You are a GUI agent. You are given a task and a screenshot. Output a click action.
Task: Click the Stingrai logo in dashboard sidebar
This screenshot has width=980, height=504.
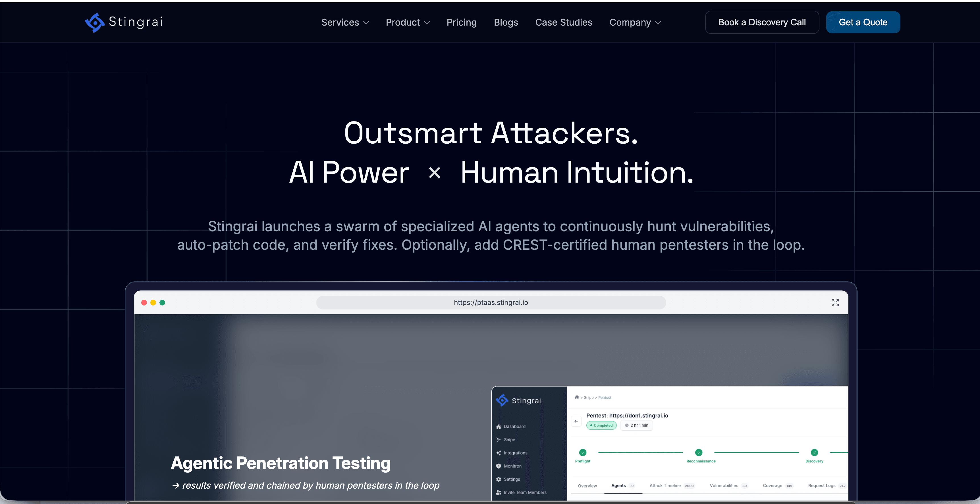click(518, 400)
